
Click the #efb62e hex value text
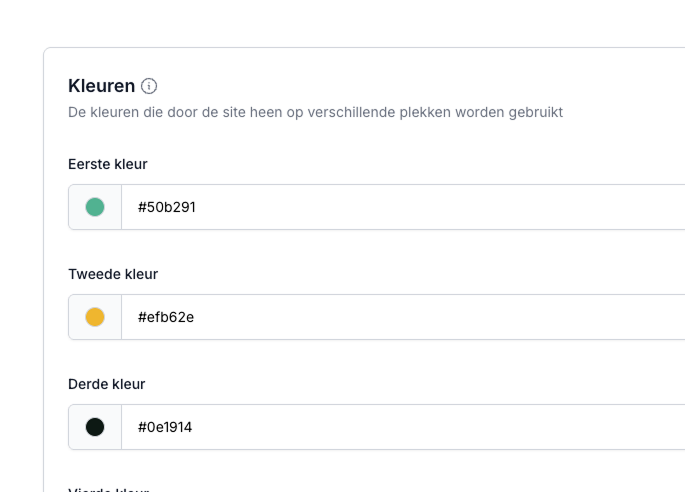tap(166, 317)
